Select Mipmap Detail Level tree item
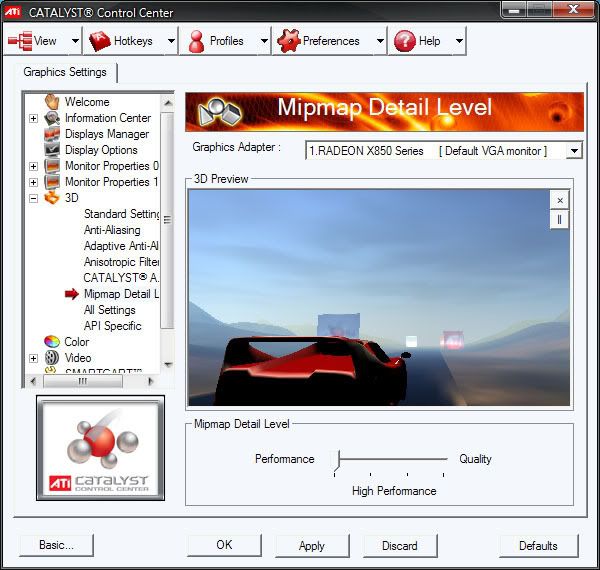 121,294
